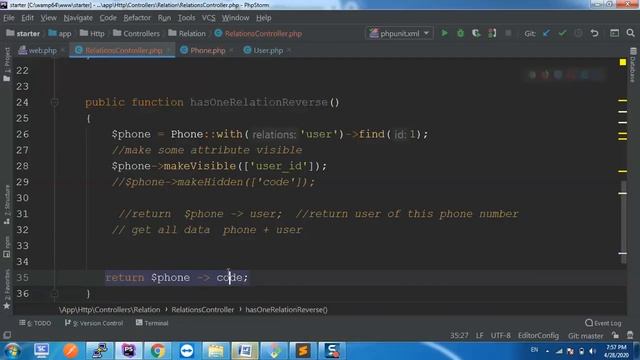Open the Database tool window
The image size is (640, 360).
[633, 65]
